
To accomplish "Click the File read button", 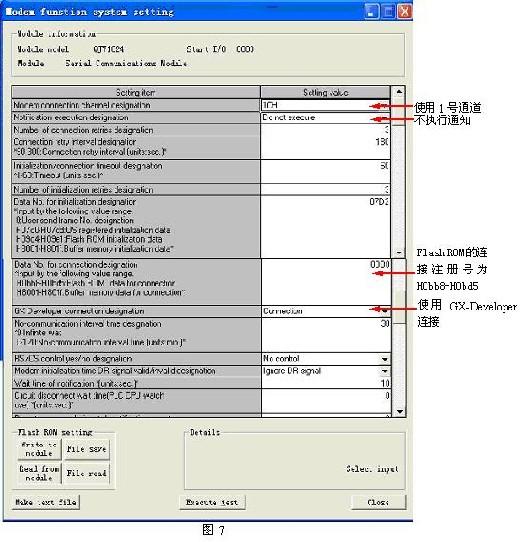I will point(86,473).
